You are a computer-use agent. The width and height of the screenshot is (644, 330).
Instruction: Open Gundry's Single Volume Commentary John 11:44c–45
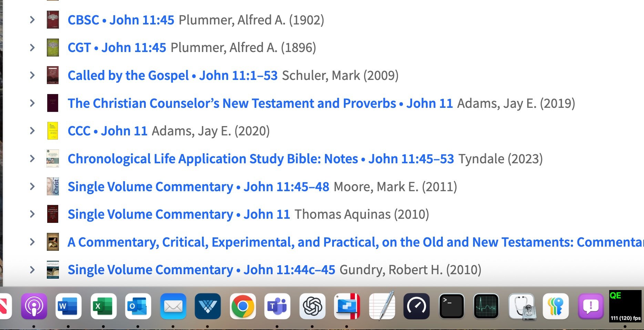click(x=201, y=270)
